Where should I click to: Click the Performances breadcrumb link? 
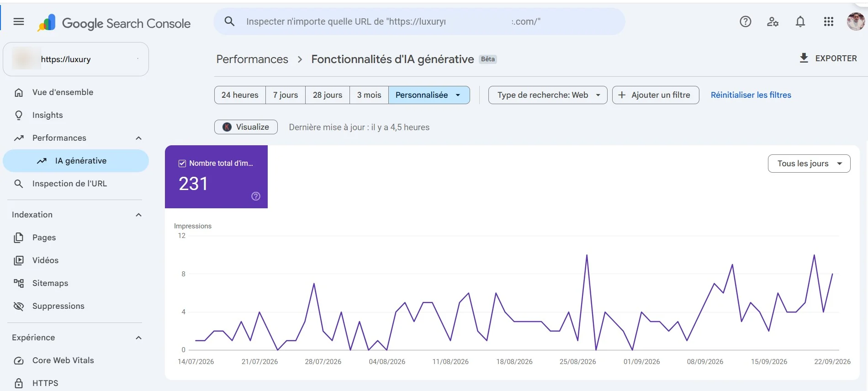pyautogui.click(x=252, y=59)
